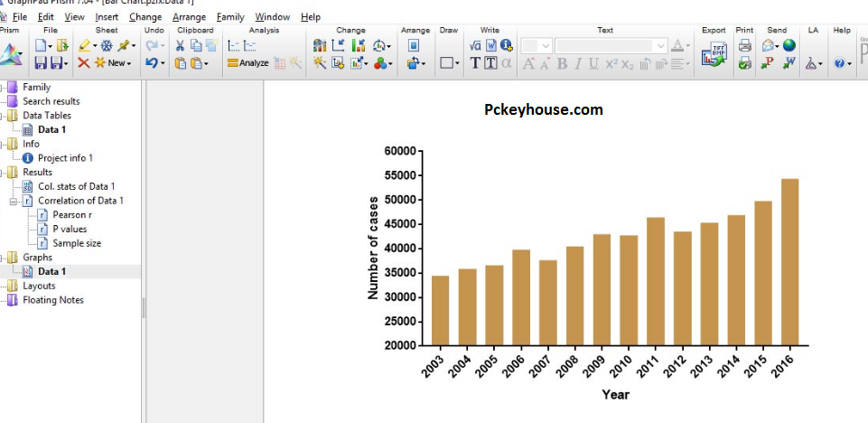Open the font size combo box
Screen dimensions: 868x423
pos(537,46)
